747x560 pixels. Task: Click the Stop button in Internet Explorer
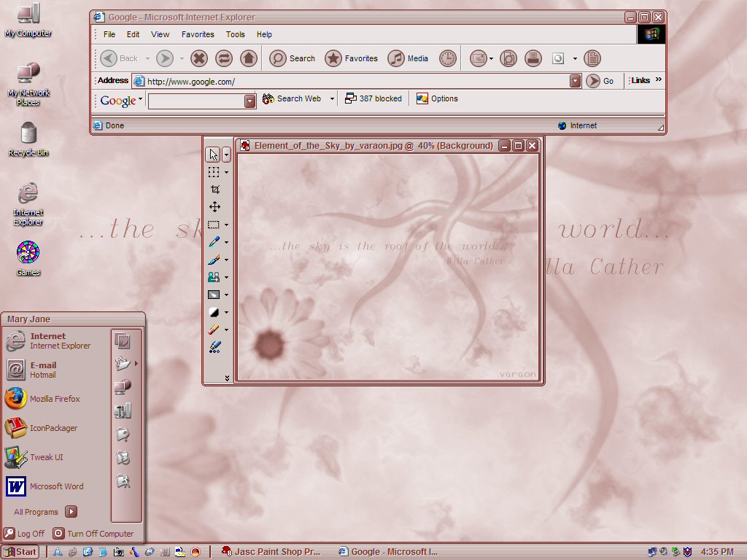click(x=199, y=58)
